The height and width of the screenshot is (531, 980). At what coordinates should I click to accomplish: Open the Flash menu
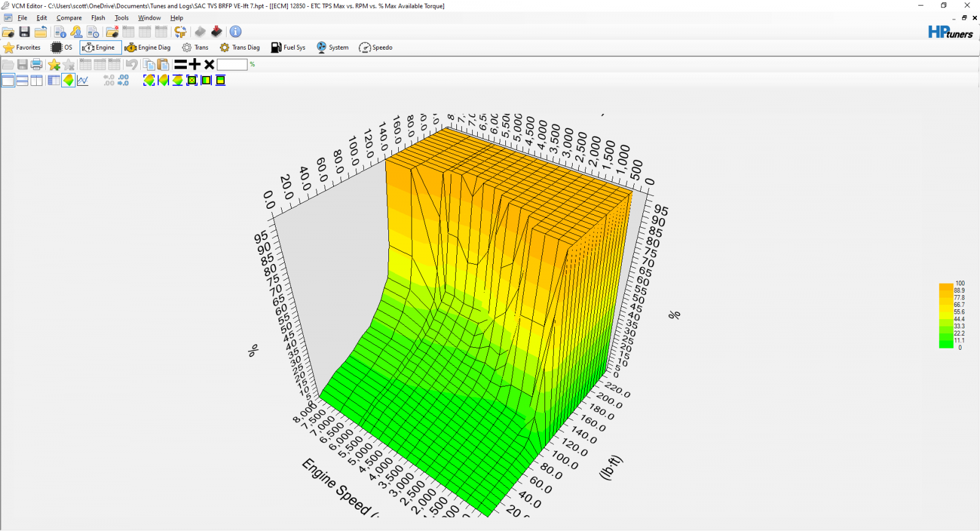point(98,18)
